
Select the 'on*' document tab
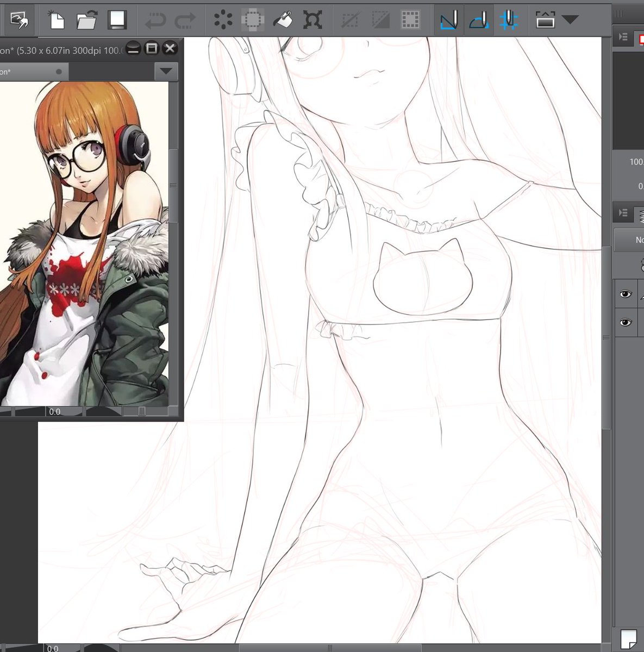pos(33,72)
